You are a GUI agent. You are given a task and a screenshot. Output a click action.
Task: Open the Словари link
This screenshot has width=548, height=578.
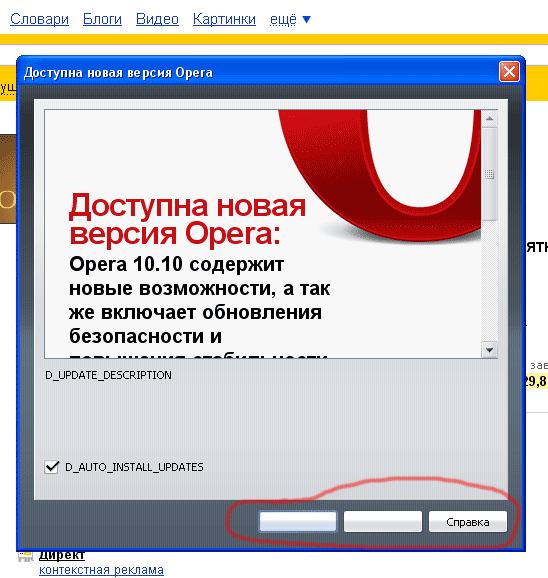(39, 19)
